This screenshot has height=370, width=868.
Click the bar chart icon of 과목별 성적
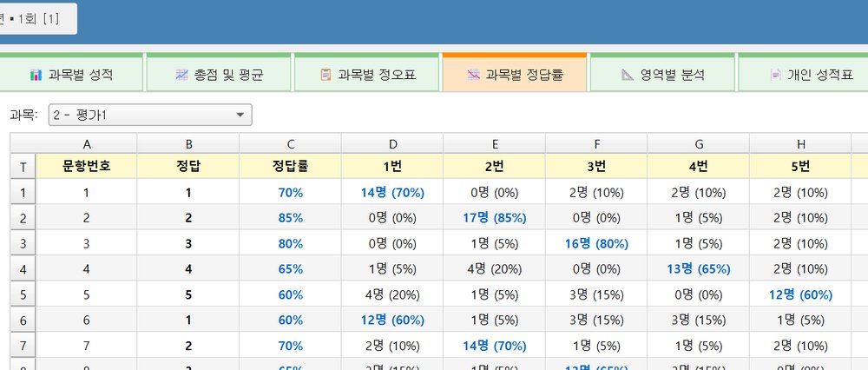[36, 75]
